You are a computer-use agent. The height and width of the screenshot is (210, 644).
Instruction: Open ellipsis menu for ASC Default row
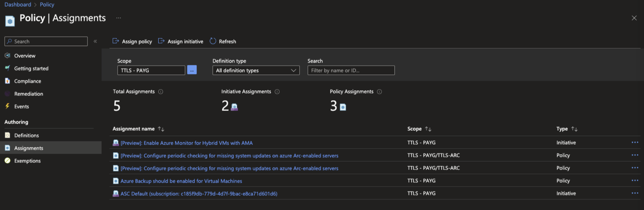(x=635, y=193)
